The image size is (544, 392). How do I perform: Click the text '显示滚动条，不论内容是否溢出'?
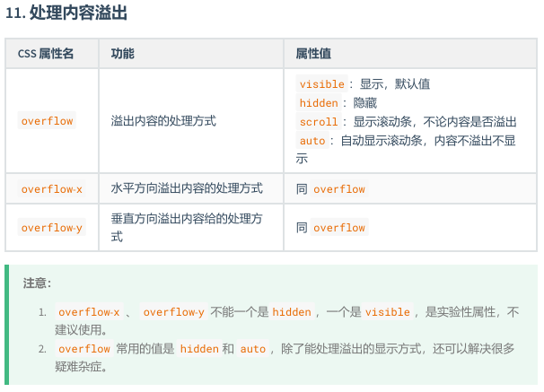434,122
